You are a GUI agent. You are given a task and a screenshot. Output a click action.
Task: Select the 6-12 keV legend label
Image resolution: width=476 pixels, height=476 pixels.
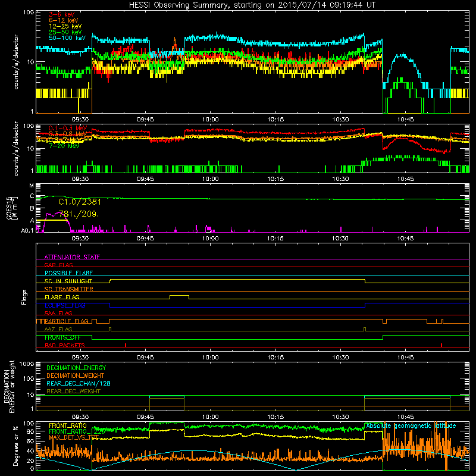[63, 20]
